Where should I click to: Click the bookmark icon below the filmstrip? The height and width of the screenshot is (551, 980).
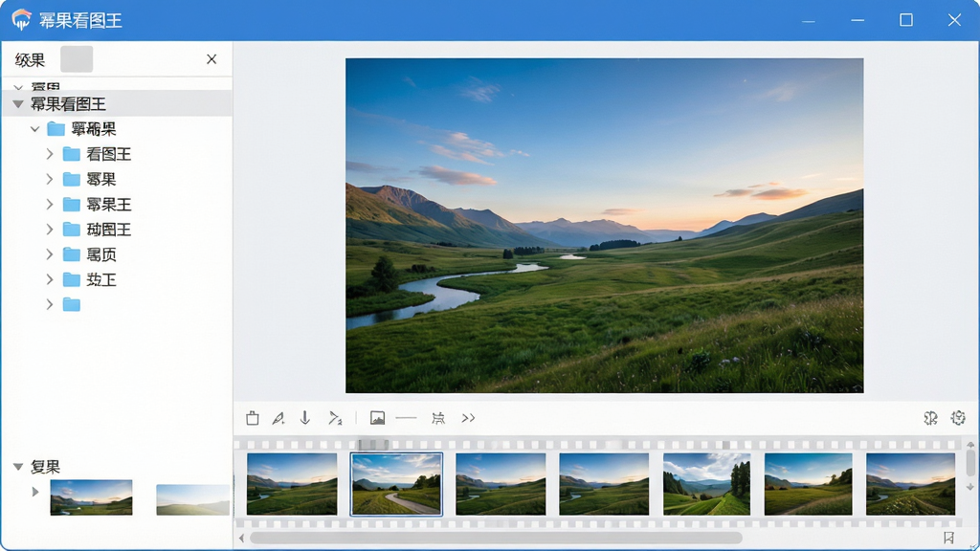[x=948, y=538]
